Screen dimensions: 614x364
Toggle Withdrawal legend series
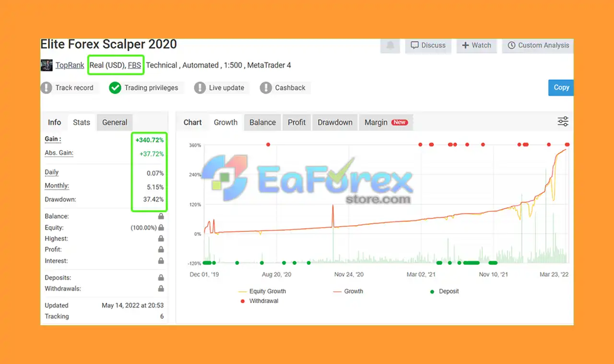[x=259, y=301]
